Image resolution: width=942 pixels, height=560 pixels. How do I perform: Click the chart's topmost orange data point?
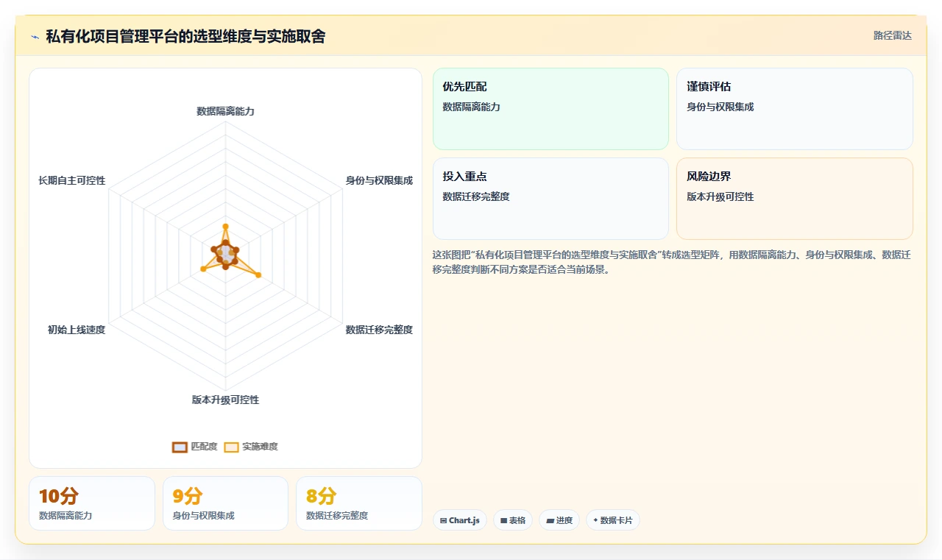pos(225,226)
